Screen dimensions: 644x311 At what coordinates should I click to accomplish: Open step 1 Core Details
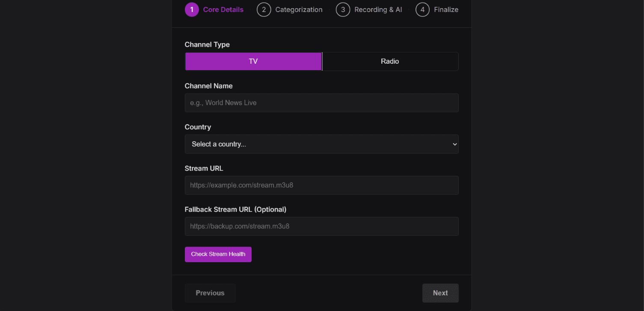pyautogui.click(x=214, y=9)
